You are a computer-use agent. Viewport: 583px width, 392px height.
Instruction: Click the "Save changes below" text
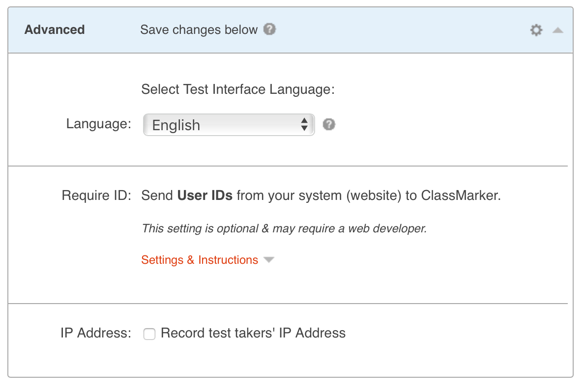pyautogui.click(x=199, y=30)
